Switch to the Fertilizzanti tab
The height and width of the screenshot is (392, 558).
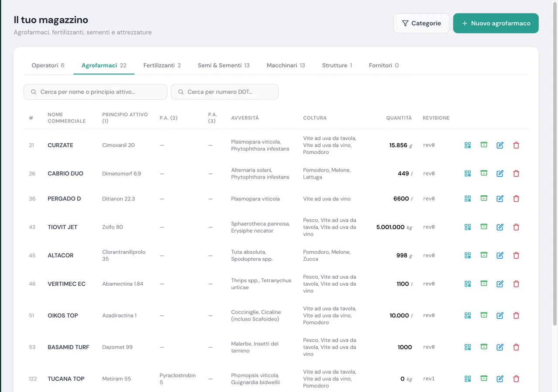coord(162,65)
